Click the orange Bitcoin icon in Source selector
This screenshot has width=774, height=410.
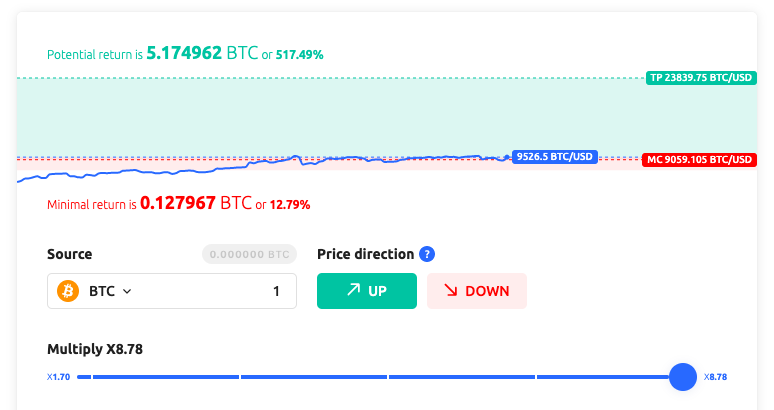69,291
